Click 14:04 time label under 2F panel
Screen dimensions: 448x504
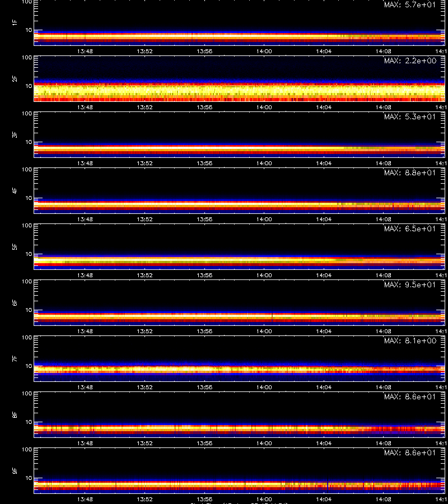coord(324,107)
